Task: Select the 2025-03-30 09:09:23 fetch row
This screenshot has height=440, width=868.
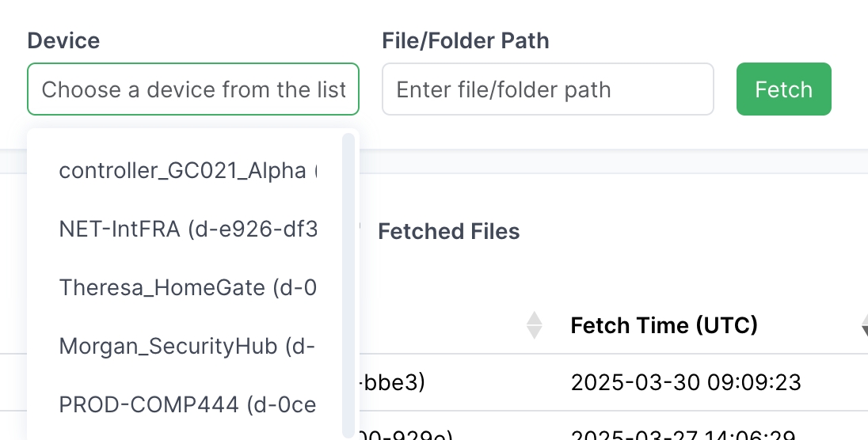Action: pyautogui.click(x=686, y=383)
